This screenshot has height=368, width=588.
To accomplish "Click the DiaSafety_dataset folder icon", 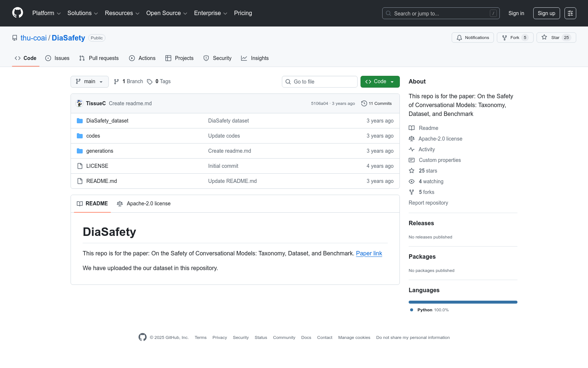I will click(x=80, y=121).
